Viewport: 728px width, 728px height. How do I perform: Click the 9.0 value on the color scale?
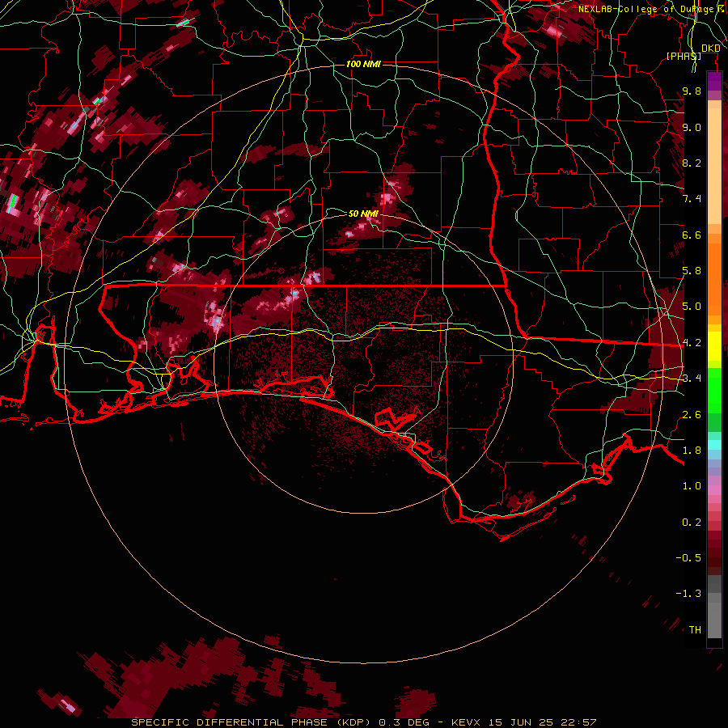click(x=692, y=127)
